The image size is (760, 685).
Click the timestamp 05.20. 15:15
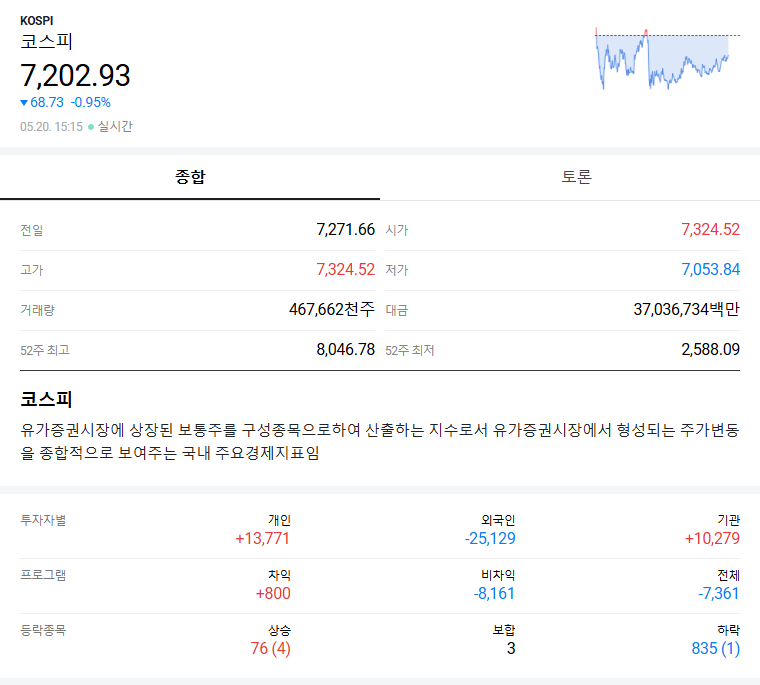[51, 127]
